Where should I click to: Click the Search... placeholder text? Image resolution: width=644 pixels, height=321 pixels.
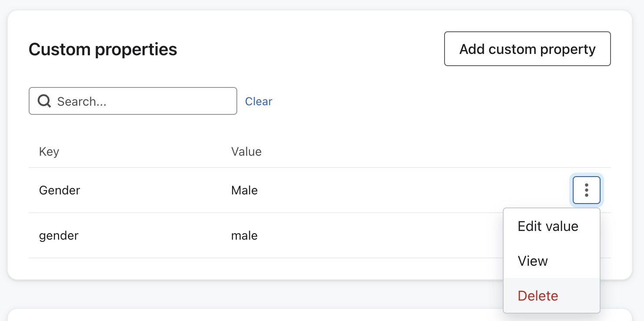(x=82, y=101)
